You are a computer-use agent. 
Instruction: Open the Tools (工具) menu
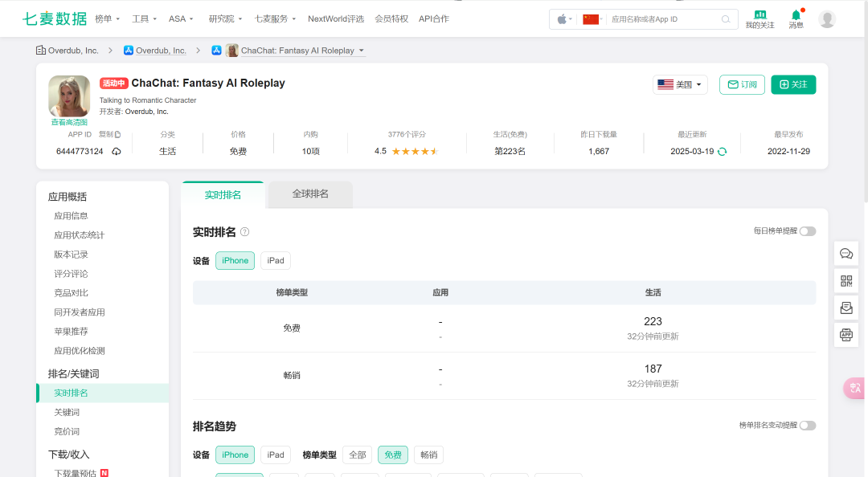point(144,18)
